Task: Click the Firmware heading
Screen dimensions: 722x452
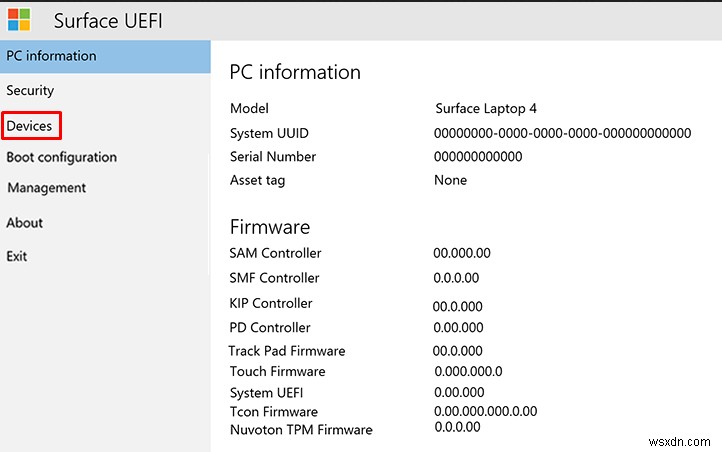Action: 270,227
